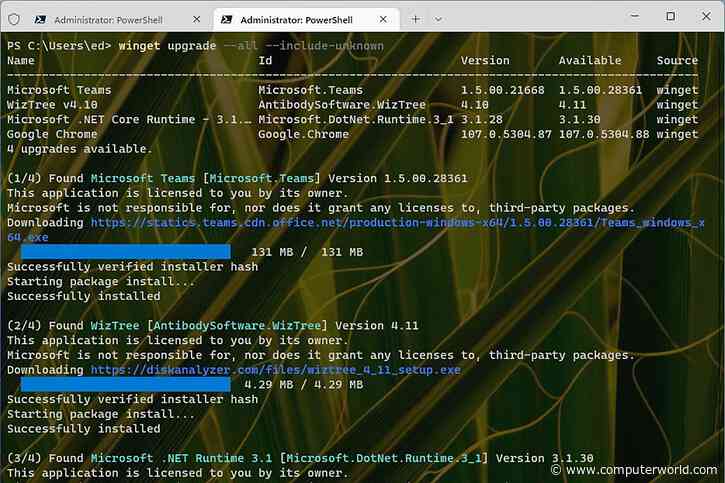Close the second PowerShell tab
The image size is (725, 483).
pyautogui.click(x=383, y=19)
